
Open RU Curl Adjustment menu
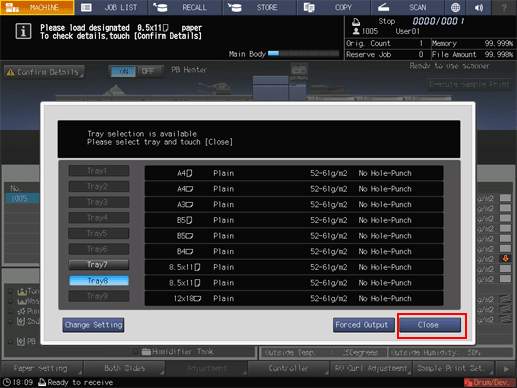371,368
